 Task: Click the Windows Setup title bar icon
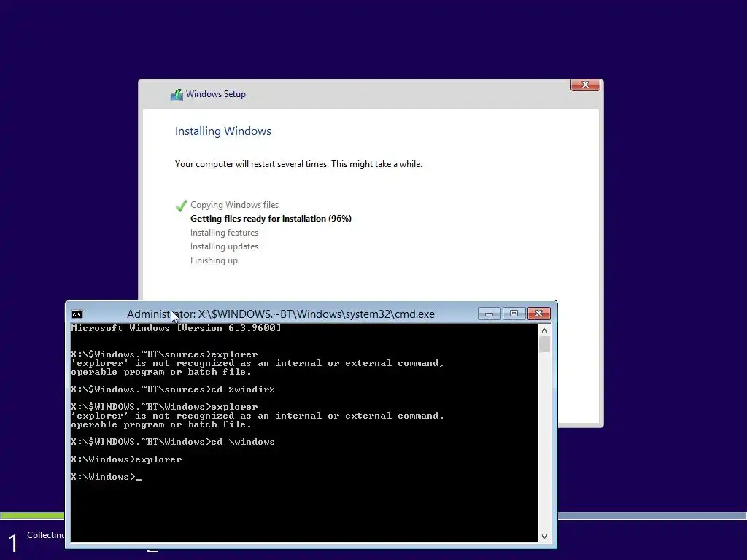[177, 95]
